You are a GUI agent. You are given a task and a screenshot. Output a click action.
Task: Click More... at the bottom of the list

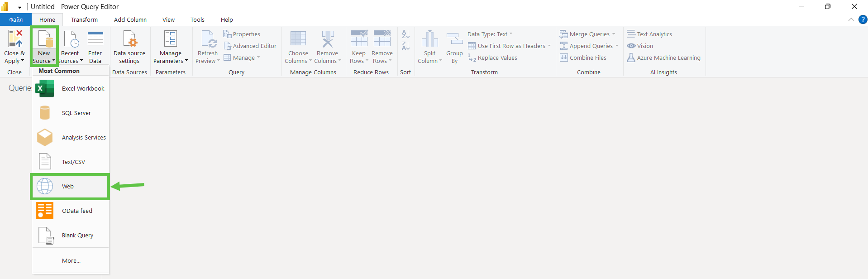tap(71, 261)
